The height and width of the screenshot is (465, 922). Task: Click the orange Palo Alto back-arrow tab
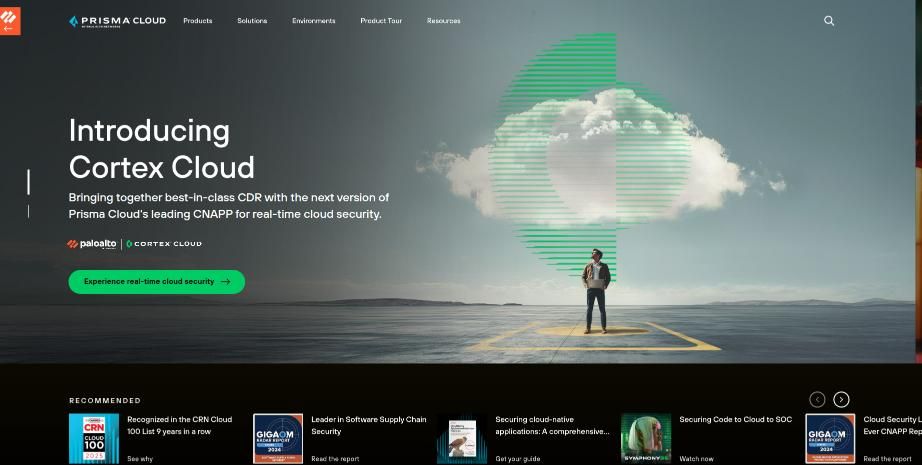10,20
